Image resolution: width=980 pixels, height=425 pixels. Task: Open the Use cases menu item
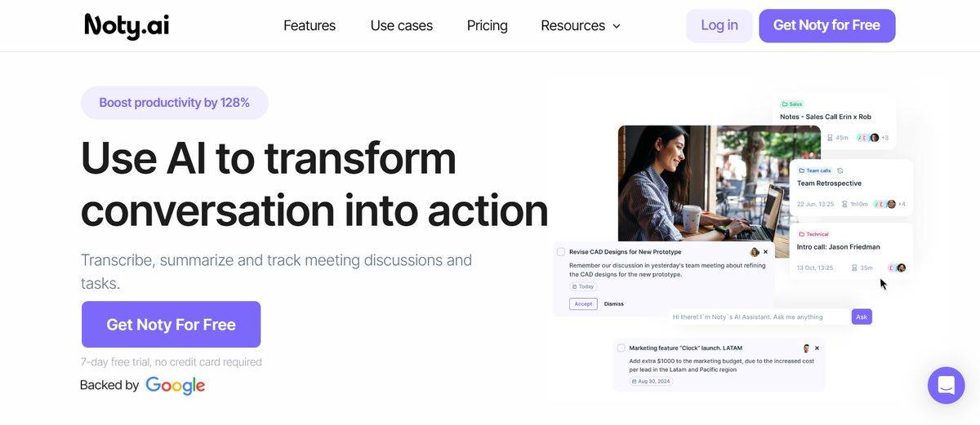point(401,26)
